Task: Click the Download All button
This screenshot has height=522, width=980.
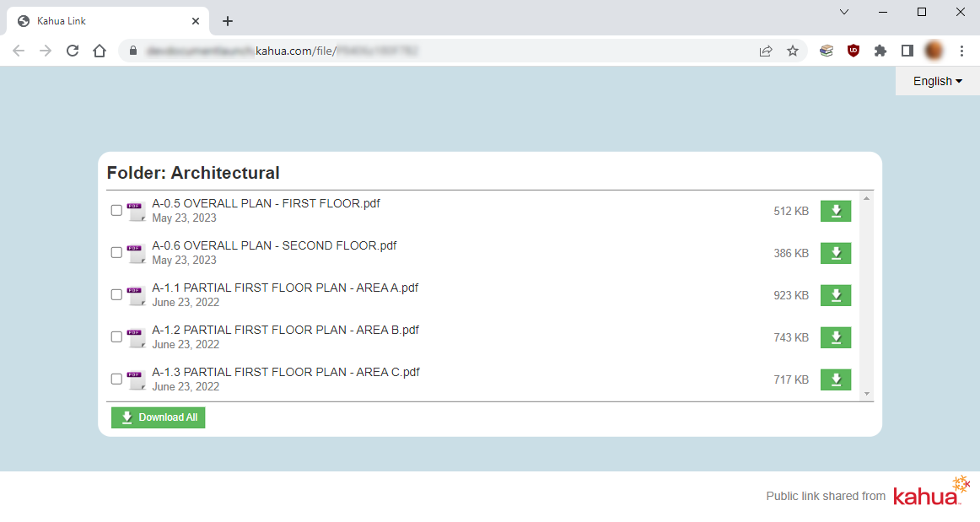Action: click(159, 417)
